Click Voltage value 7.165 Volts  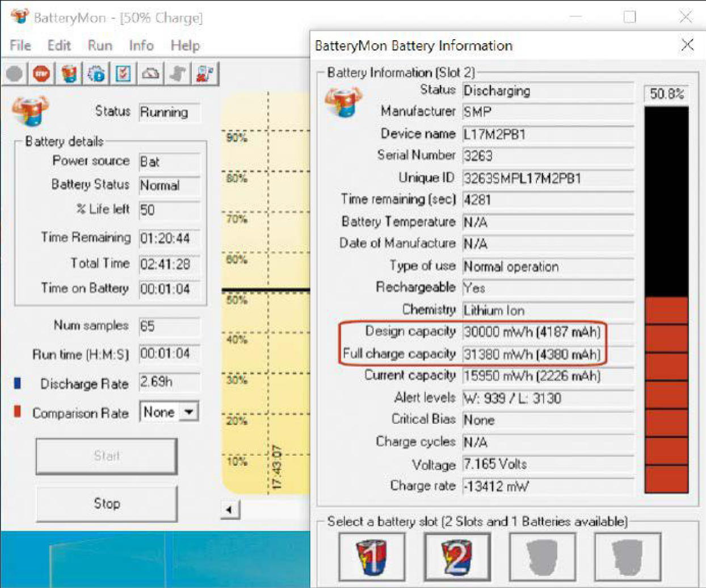(x=548, y=464)
